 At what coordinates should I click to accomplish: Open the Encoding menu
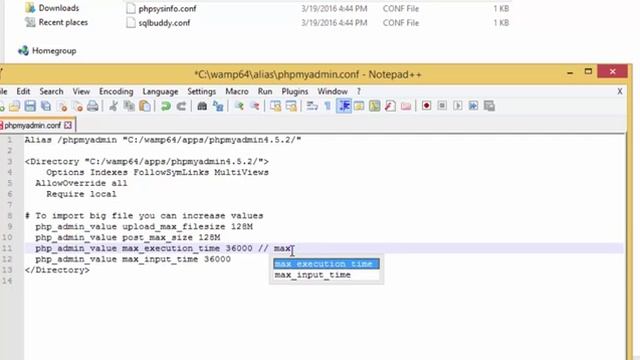click(x=116, y=91)
